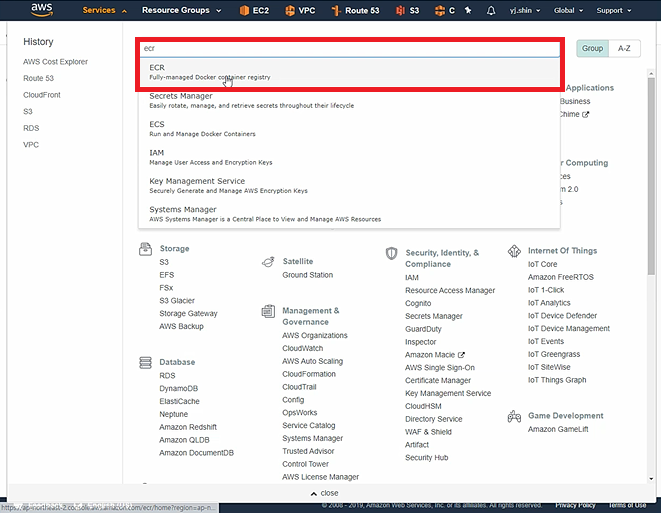Open IoT Greengrass service
The image size is (661, 513).
(x=554, y=355)
